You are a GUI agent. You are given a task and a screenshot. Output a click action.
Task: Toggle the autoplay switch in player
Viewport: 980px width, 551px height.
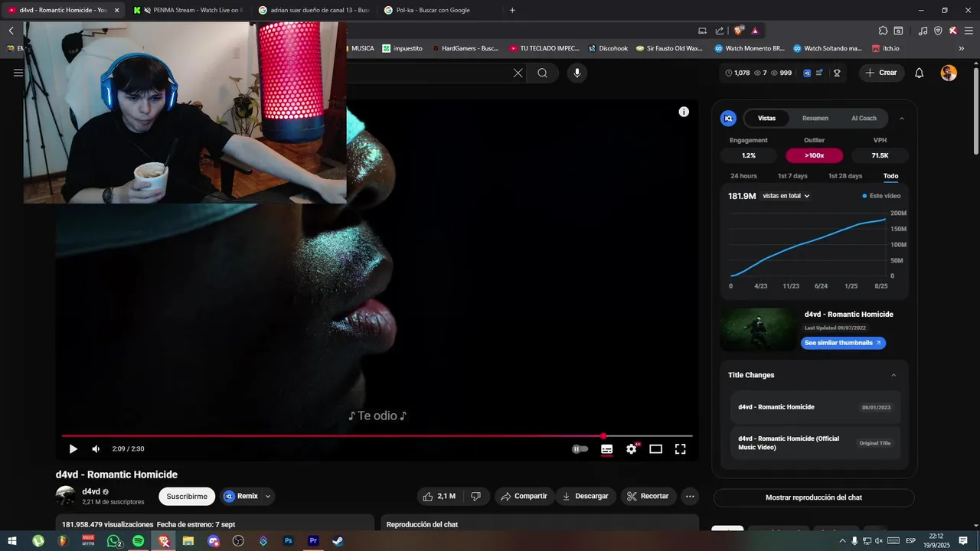coord(580,449)
